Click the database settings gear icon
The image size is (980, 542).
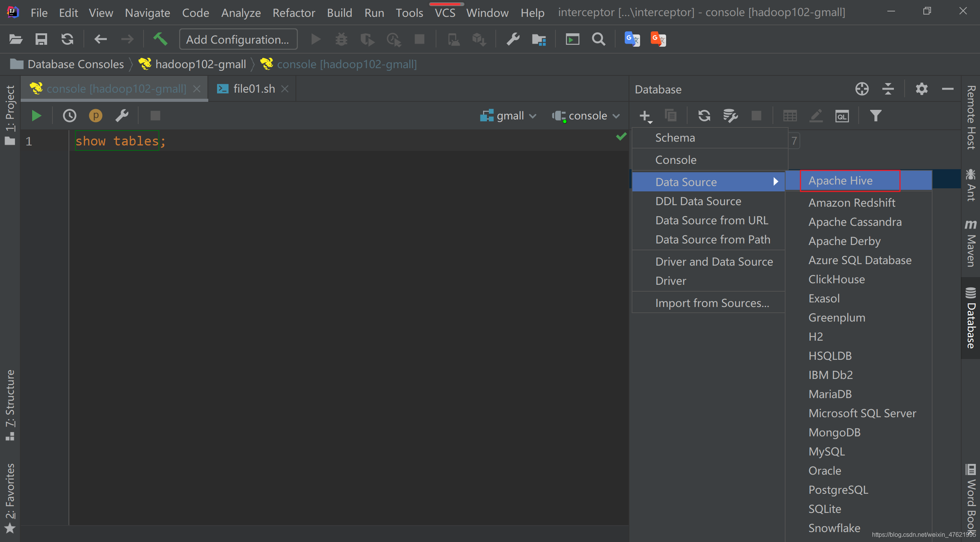pos(922,89)
